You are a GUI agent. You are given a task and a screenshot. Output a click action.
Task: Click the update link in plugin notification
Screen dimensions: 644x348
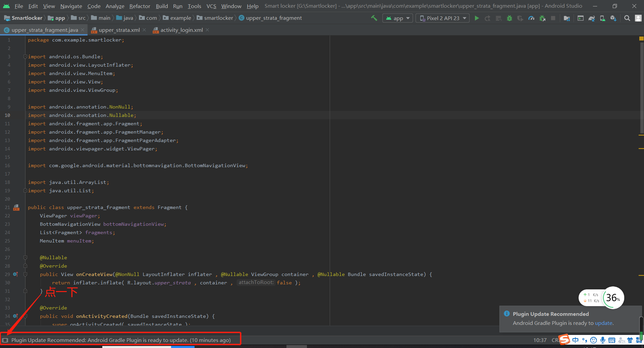[x=603, y=323]
